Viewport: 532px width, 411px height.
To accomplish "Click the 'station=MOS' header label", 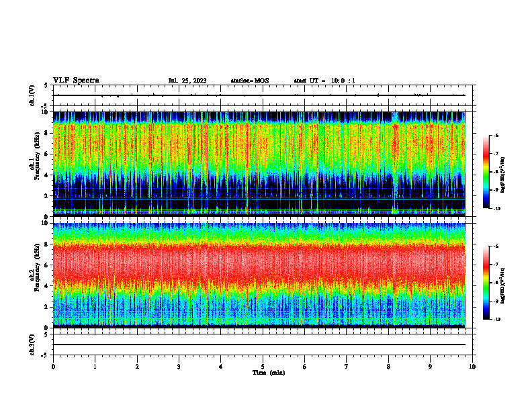I will pyautogui.click(x=250, y=81).
